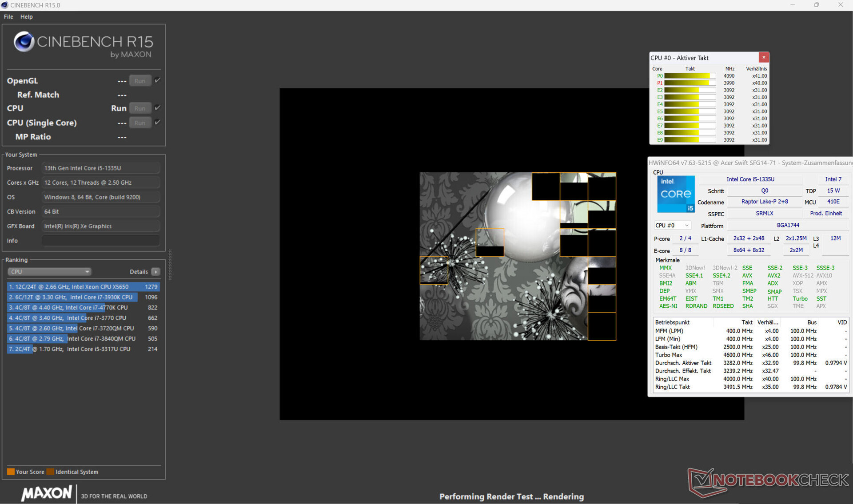This screenshot has height=504, width=853.
Task: Close the CPU #0 Aktiver Takt window
Action: (763, 57)
